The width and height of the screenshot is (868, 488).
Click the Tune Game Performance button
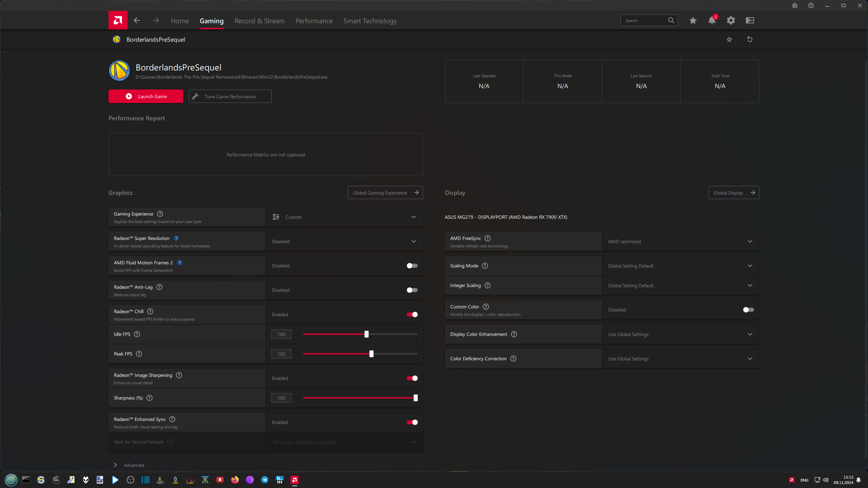tap(230, 96)
